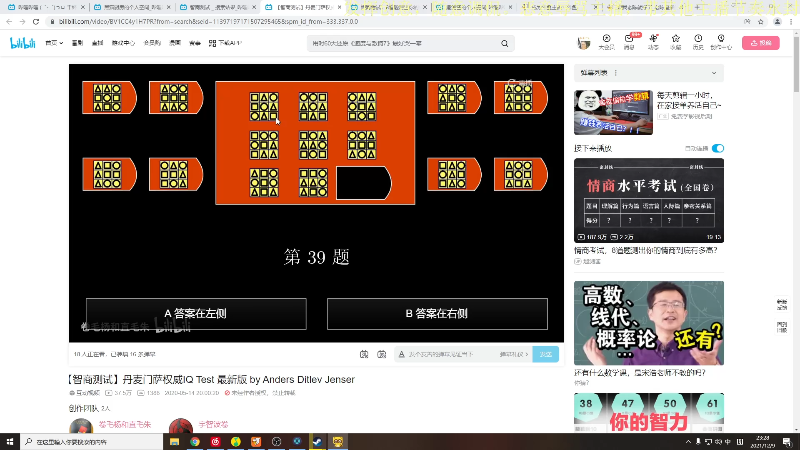Expand the 弹幕列表 panel chevron

pos(714,73)
